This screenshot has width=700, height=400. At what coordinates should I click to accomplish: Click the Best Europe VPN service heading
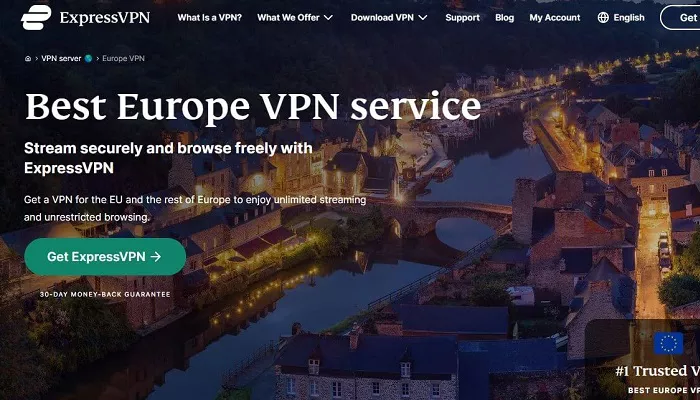point(253,107)
